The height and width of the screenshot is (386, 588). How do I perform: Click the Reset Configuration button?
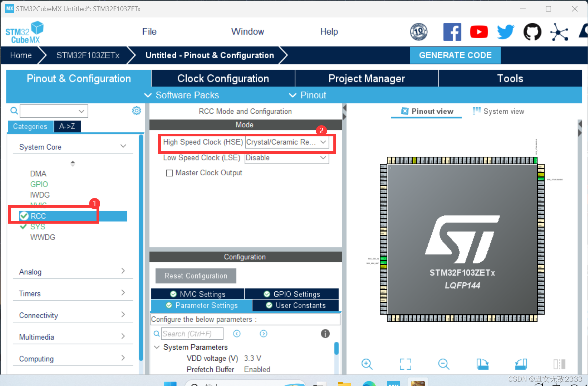point(196,276)
